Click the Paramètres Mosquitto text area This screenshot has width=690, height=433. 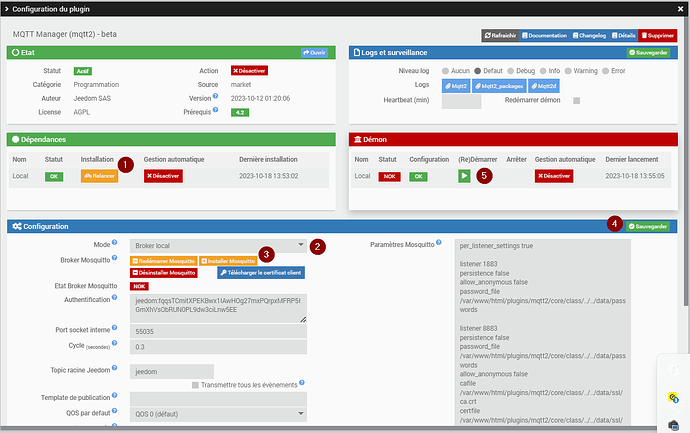point(543,332)
